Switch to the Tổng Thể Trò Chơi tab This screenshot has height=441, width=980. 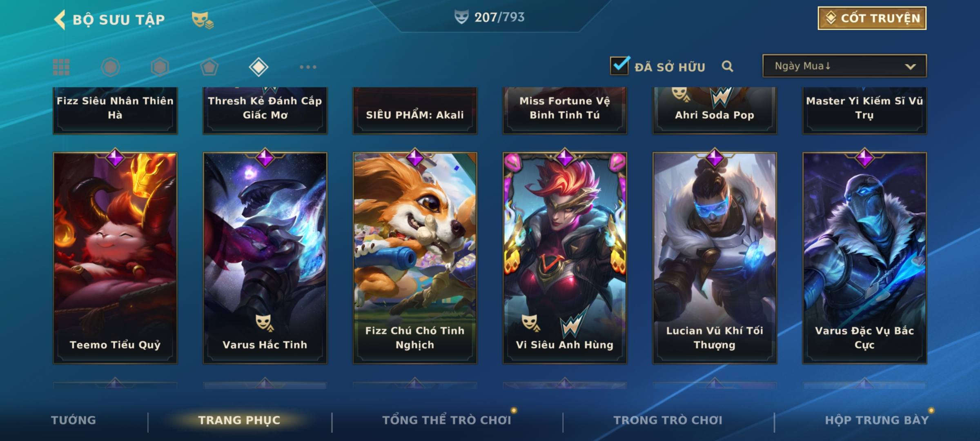(447, 420)
